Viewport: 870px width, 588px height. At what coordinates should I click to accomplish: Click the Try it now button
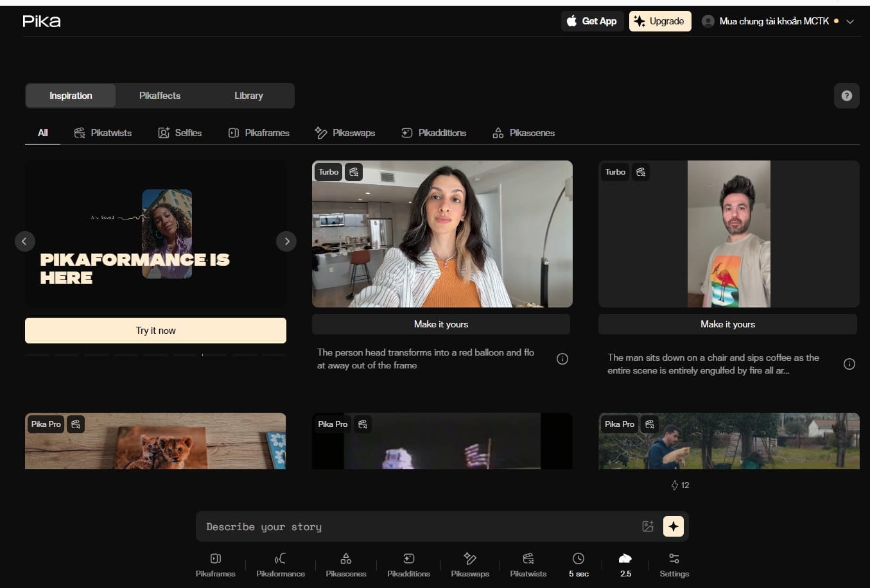click(x=155, y=331)
